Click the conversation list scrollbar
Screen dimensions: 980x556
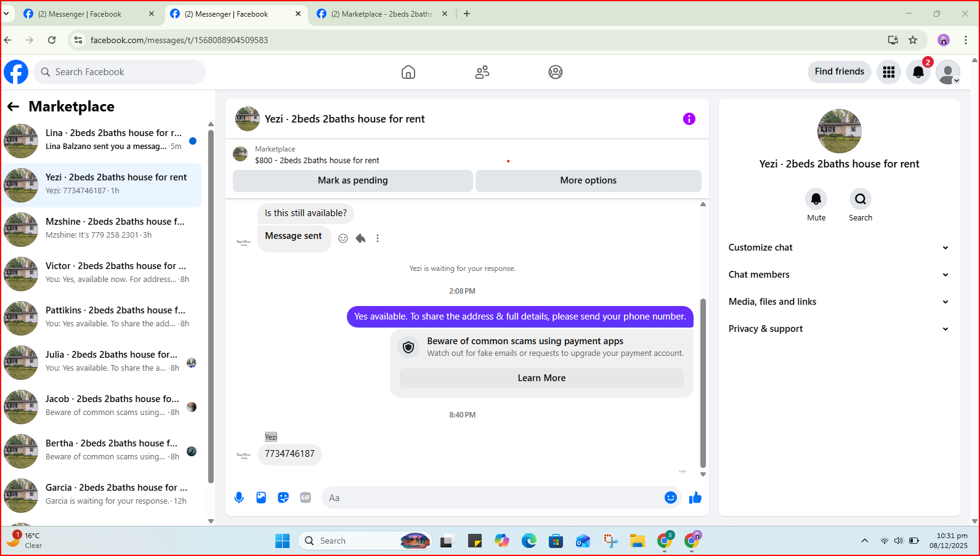[x=211, y=306]
